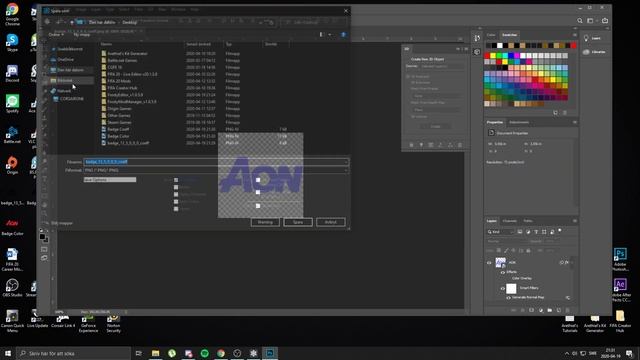Click Save Options button in dialog
Image resolution: width=640 pixels, height=360 pixels.
pyautogui.click(x=110, y=180)
